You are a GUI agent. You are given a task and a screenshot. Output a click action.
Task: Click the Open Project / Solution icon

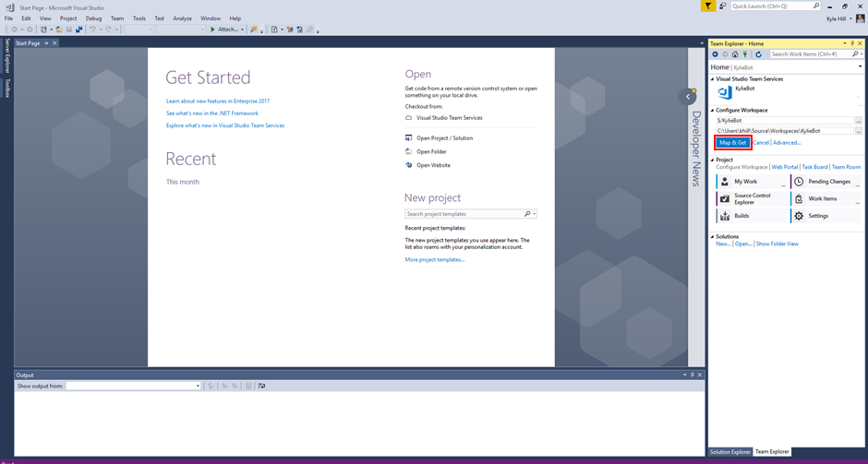click(x=408, y=137)
